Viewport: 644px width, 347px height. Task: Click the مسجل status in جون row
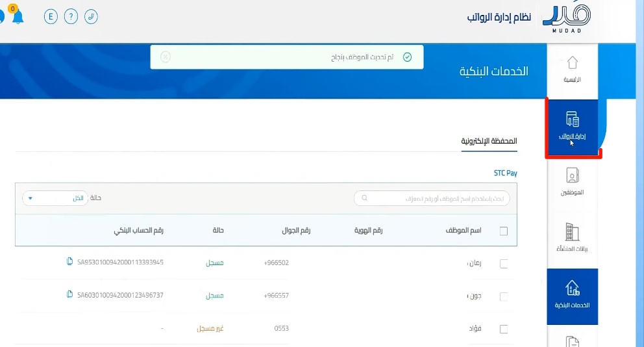click(215, 296)
